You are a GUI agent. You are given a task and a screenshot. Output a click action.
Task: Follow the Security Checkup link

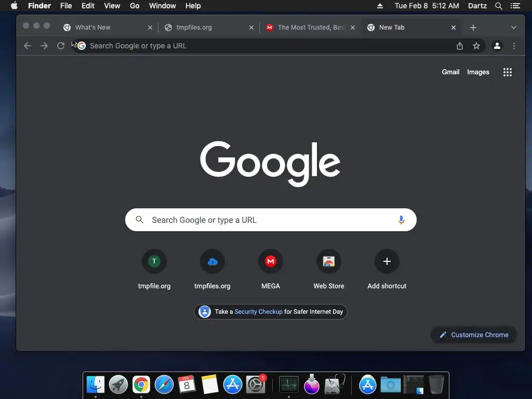tap(258, 312)
